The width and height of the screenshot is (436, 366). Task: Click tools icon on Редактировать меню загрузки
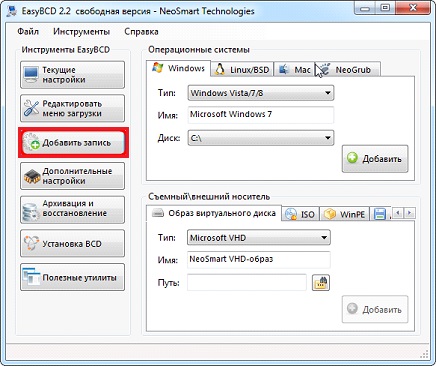tap(31, 109)
